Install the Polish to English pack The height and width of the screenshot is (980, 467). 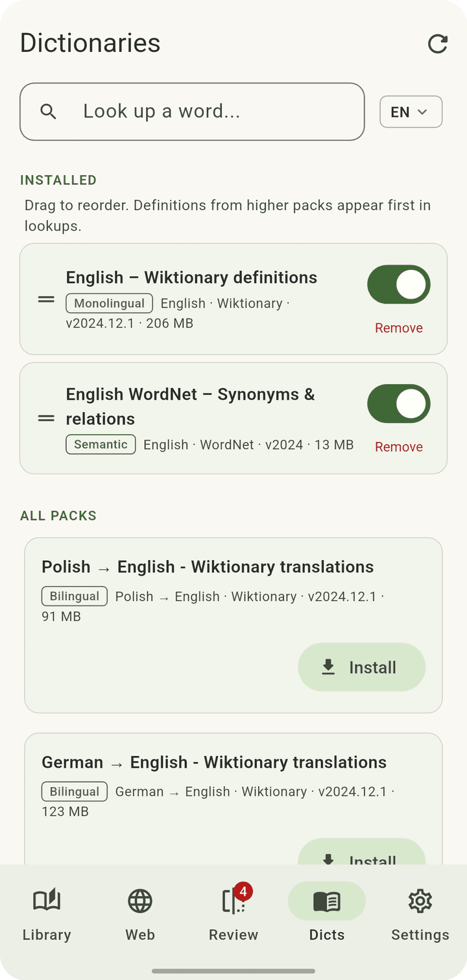pyautogui.click(x=362, y=667)
